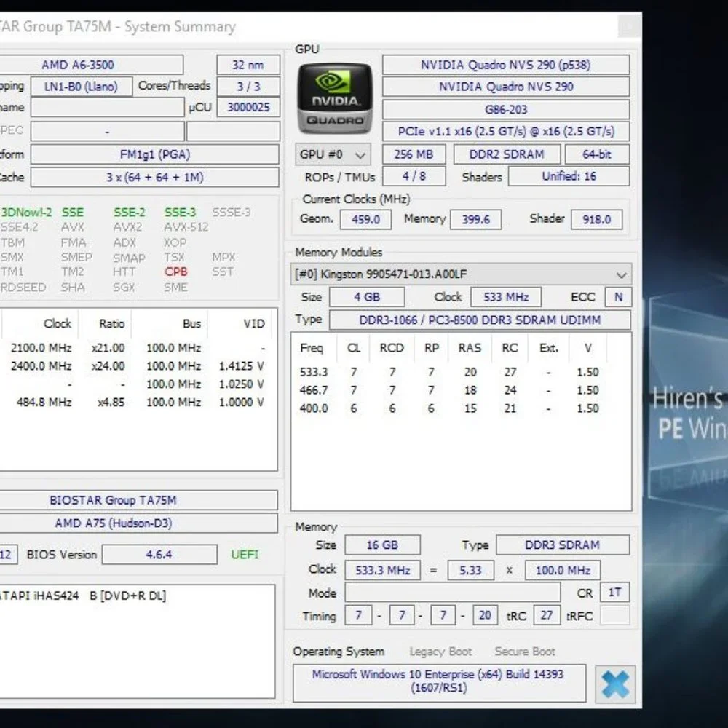Click the BIOS Version field 4.6.4
The height and width of the screenshot is (728, 728).
pos(159,554)
